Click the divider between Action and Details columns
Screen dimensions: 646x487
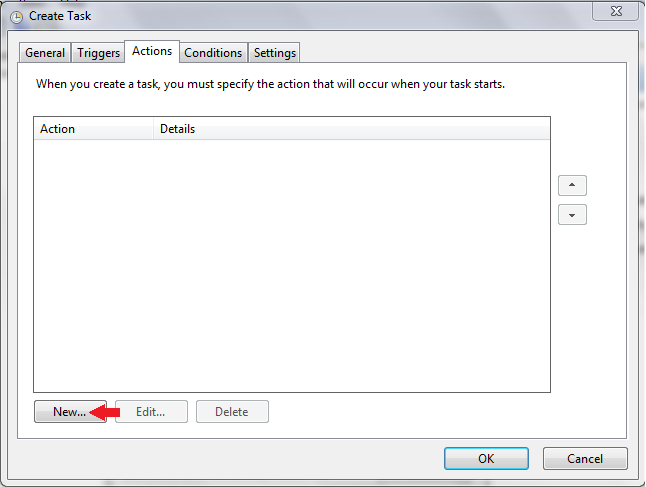[x=153, y=129]
